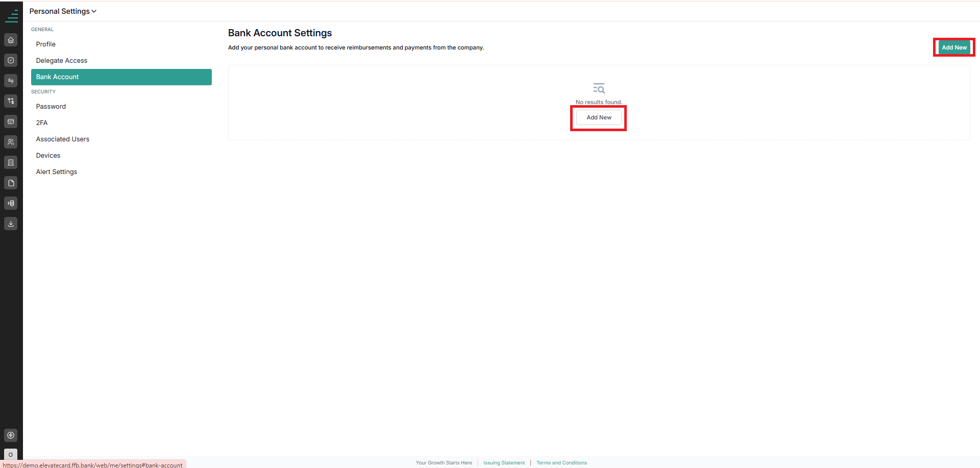Open the user avatar O menu

point(11,454)
